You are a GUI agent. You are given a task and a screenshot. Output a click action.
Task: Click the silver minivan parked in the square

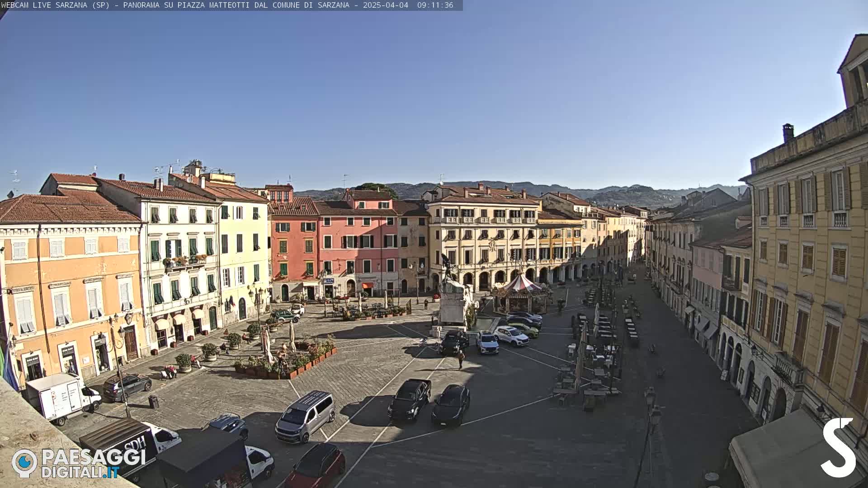tap(306, 417)
